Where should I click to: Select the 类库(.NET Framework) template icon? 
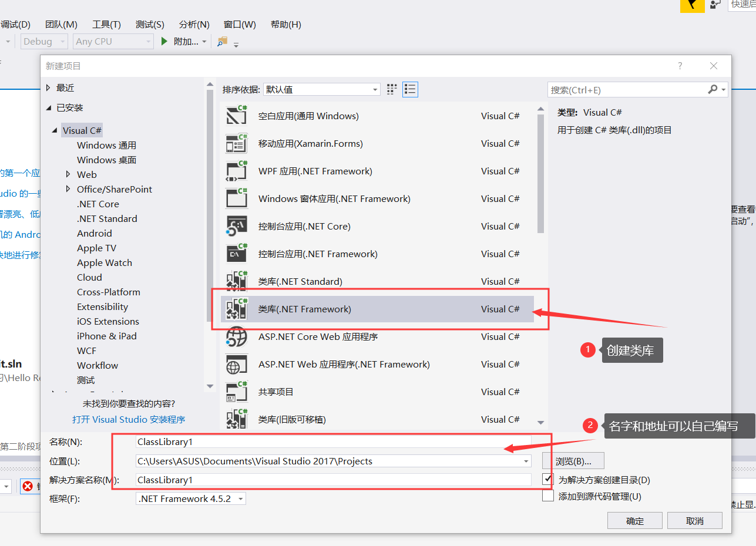(x=236, y=309)
